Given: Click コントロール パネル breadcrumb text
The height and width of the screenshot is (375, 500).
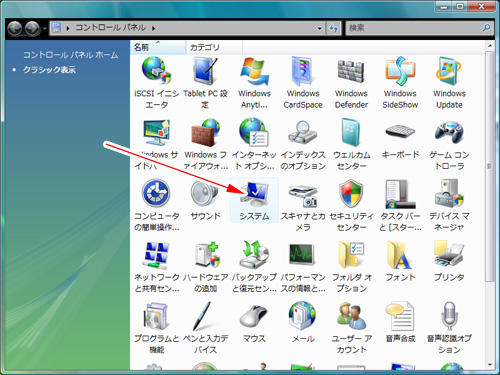Looking at the screenshot, I should [x=110, y=28].
